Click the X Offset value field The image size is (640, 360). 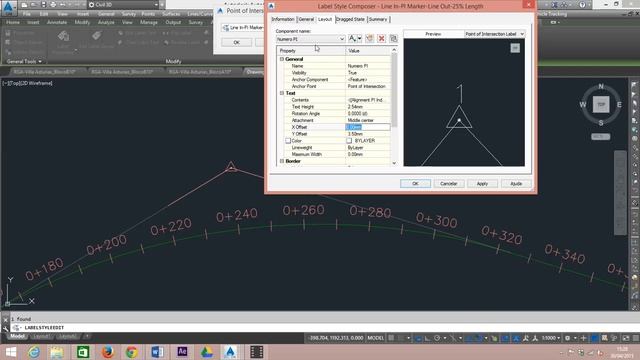pyautogui.click(x=368, y=127)
